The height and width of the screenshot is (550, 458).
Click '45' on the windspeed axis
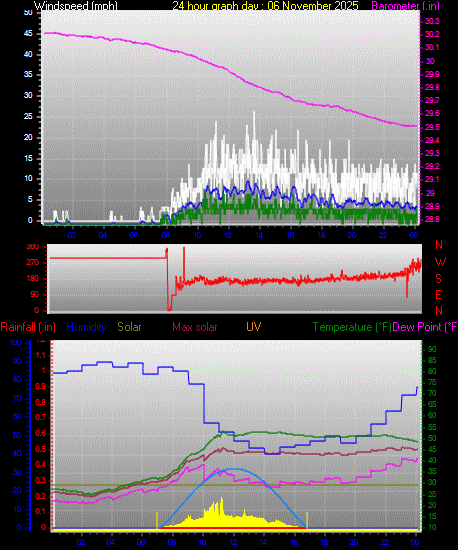pos(28,34)
